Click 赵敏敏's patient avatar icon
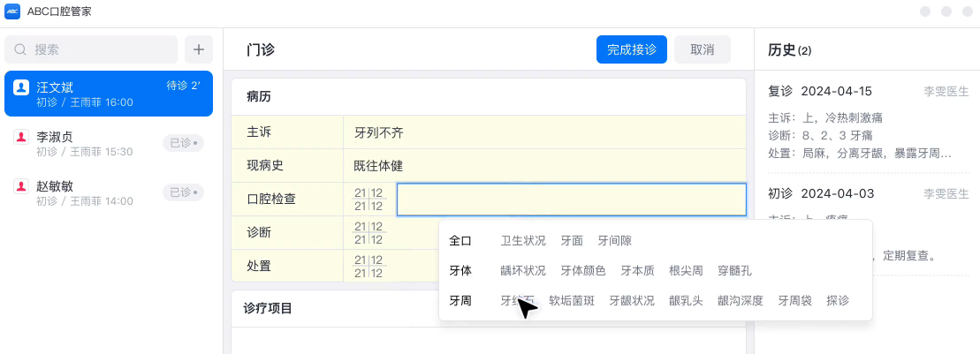This screenshot has height=354, width=980. pos(21,186)
